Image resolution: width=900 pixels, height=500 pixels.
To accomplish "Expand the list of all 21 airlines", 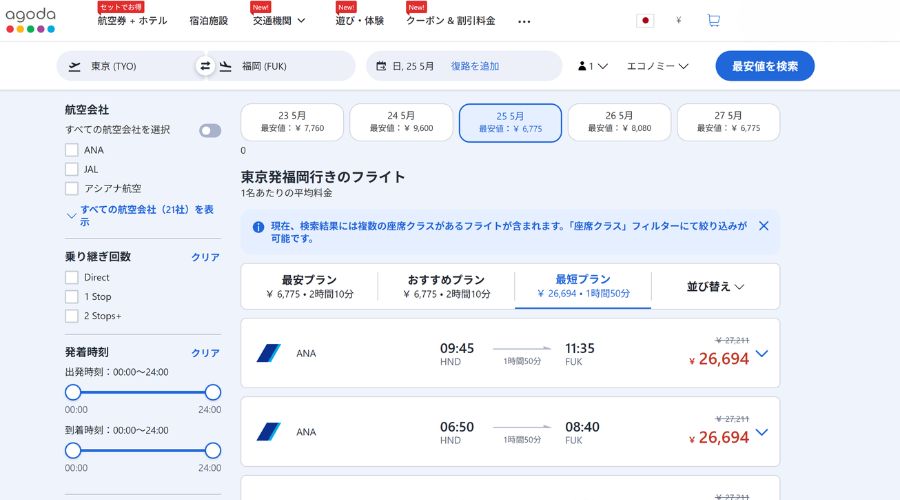I will click(x=141, y=215).
